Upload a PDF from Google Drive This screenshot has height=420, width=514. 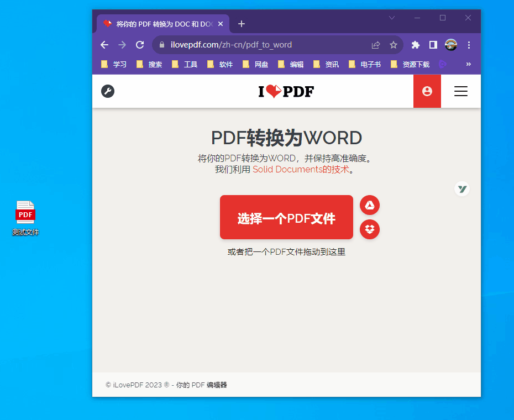click(369, 205)
